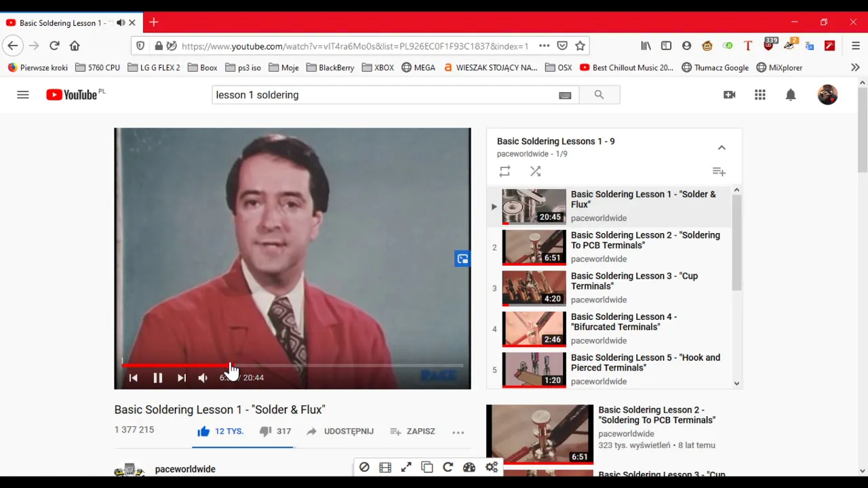This screenshot has height=488, width=868.
Task: Click ZAPISZ save button
Action: (x=412, y=431)
